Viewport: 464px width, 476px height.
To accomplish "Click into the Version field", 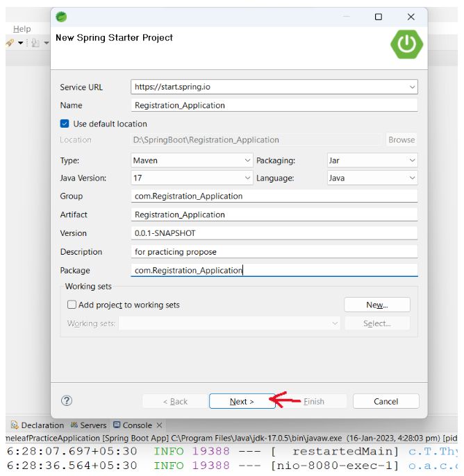I will (274, 233).
